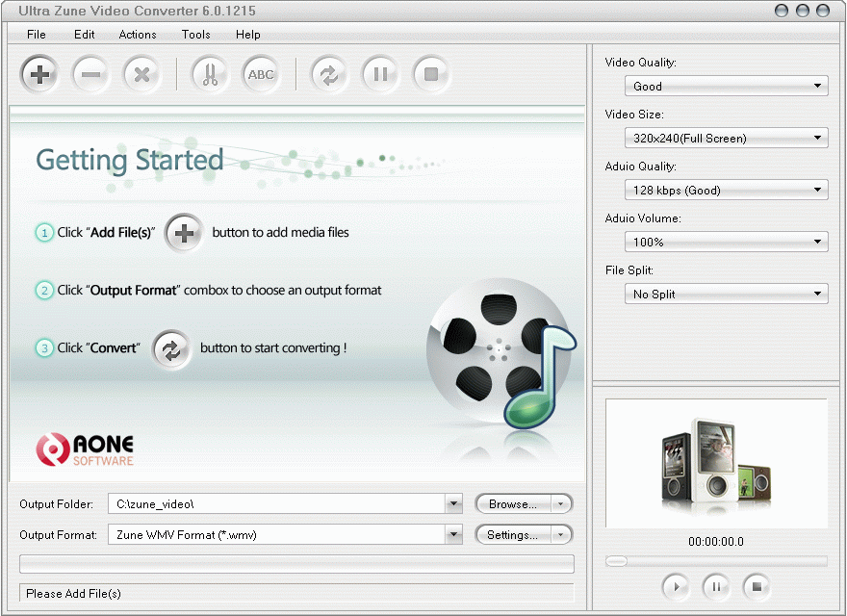This screenshot has width=847, height=616.
Task: Click the Output Format step 2 instruction text
Action: click(219, 290)
